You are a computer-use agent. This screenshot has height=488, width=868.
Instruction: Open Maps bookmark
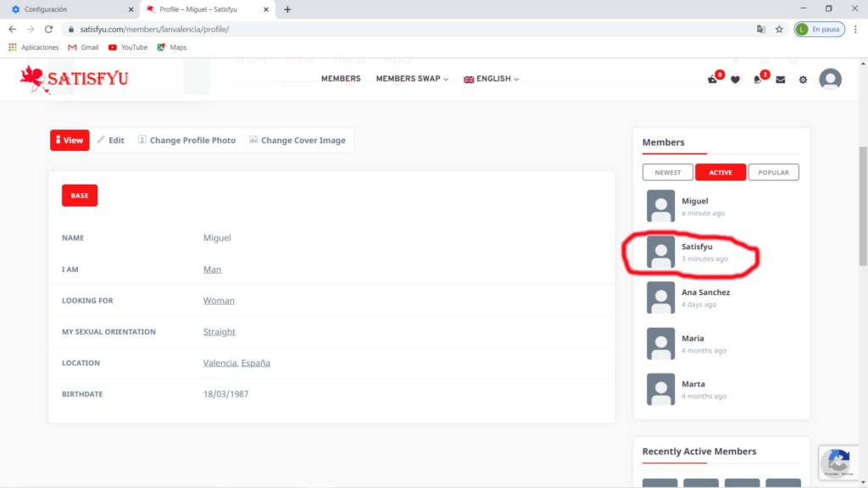(x=171, y=47)
